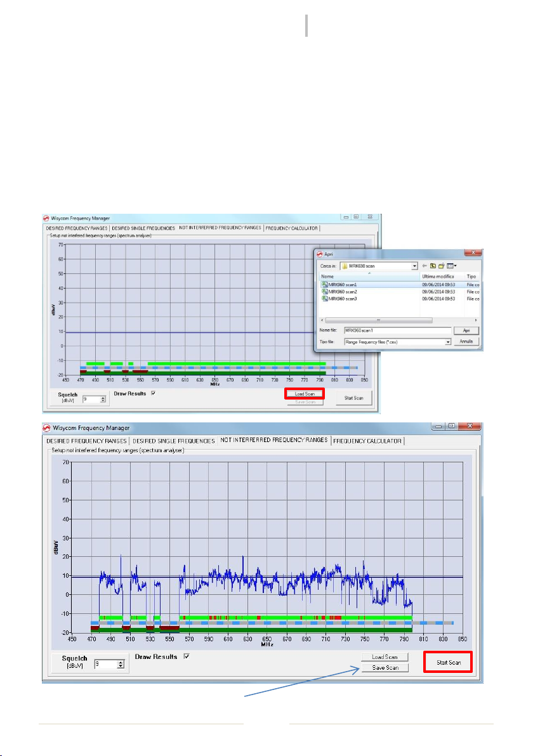This screenshot has height=756, width=533.
Task: Select the MRK960 scan1 file icon
Action: click(x=325, y=285)
